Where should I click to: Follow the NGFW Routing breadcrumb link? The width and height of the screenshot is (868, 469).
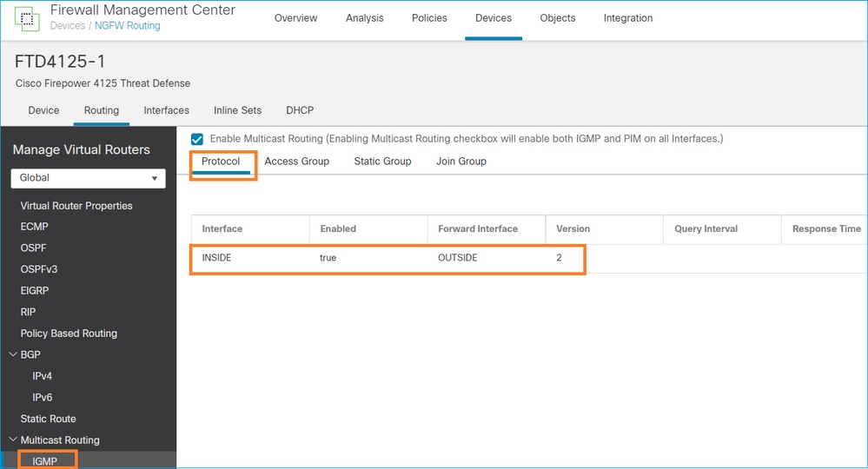(128, 26)
